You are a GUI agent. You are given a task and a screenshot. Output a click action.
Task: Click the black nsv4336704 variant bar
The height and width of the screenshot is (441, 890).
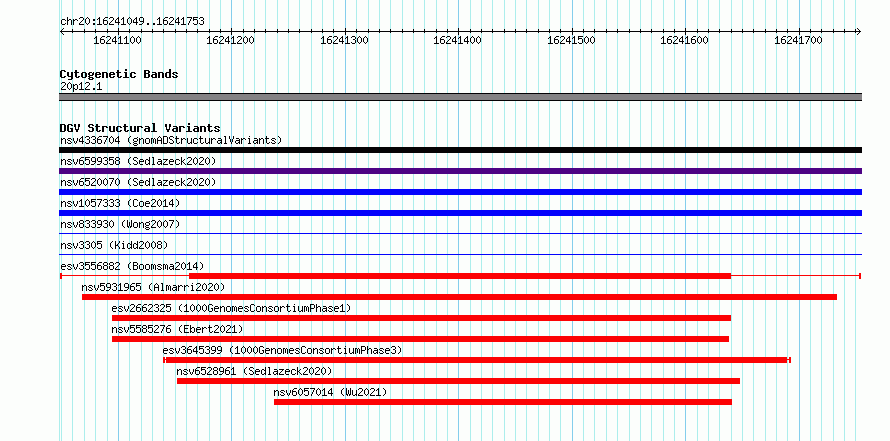click(x=460, y=150)
